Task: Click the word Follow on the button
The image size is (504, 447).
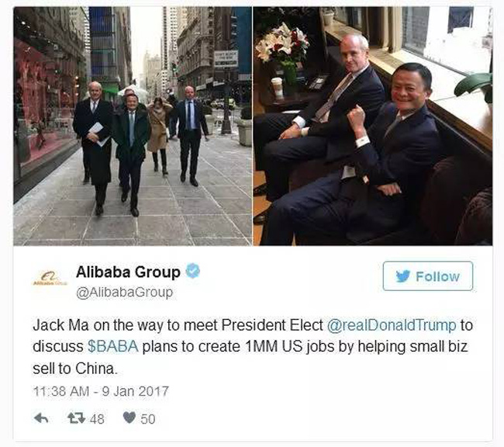Action: 438,276
